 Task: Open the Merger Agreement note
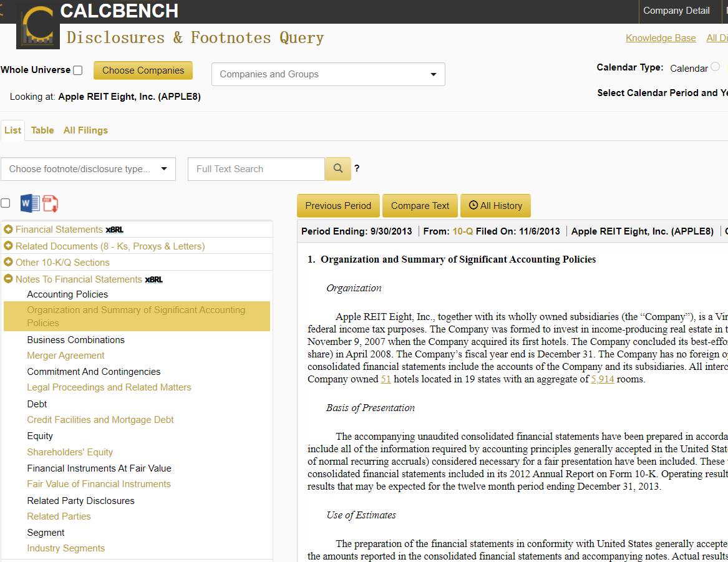pyautogui.click(x=66, y=356)
